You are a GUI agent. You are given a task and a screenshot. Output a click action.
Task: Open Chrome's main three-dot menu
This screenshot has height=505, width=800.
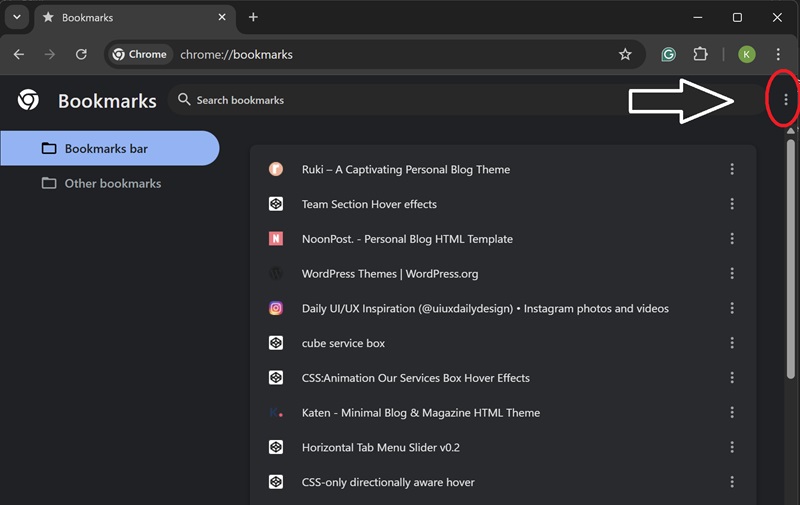tap(778, 55)
